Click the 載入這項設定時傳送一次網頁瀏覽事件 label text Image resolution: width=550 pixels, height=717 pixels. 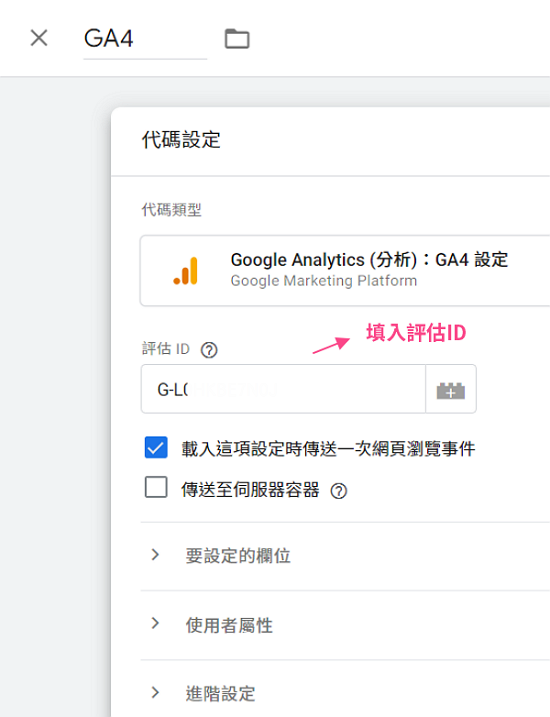click(328, 449)
